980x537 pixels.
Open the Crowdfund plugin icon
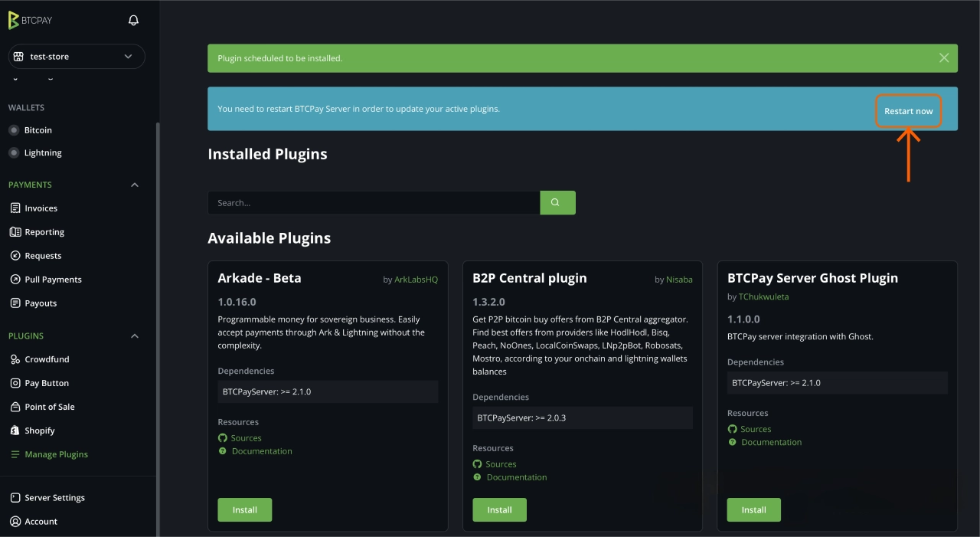17,359
